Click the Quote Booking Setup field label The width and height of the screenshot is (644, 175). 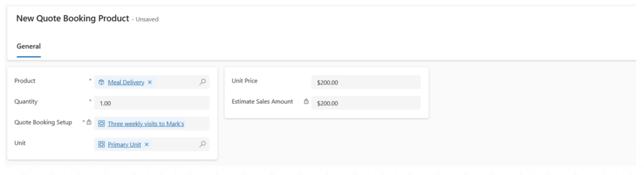[x=43, y=122]
